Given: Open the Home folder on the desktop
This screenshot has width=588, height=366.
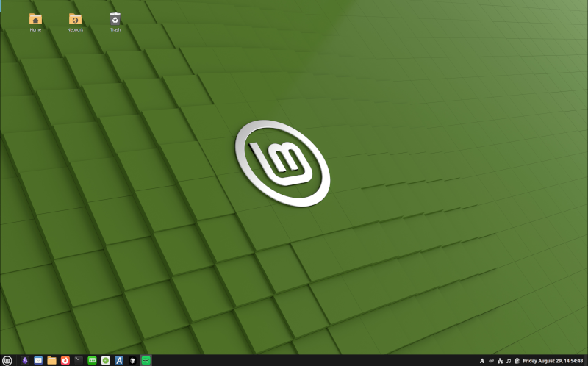Looking at the screenshot, I should coord(35,23).
